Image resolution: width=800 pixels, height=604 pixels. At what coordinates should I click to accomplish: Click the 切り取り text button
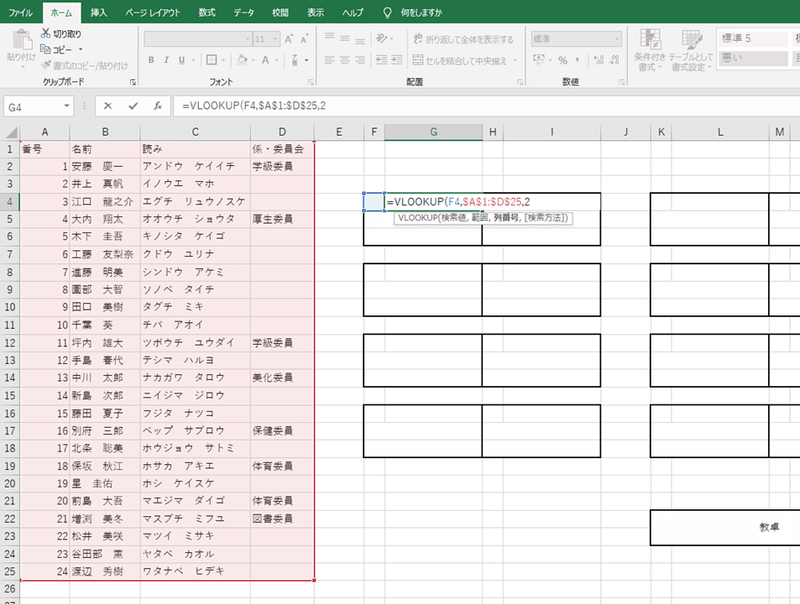click(67, 34)
